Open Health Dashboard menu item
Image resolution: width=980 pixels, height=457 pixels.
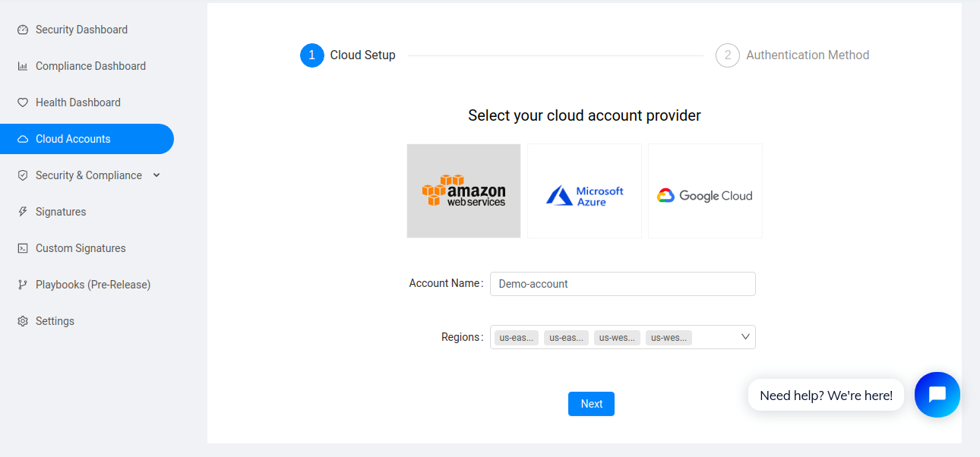point(78,102)
